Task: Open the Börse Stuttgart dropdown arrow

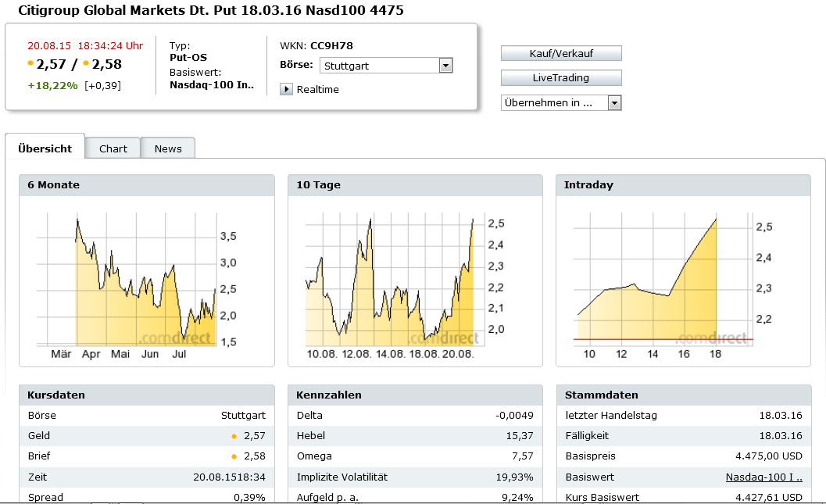Action: click(x=445, y=66)
